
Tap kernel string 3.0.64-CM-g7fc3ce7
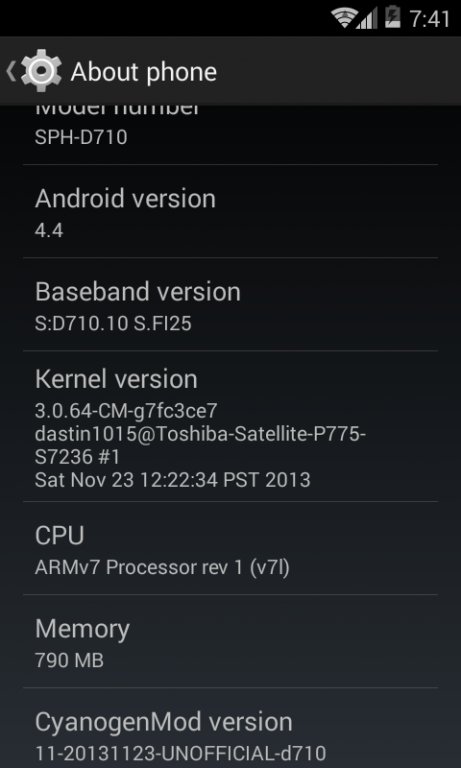126,411
